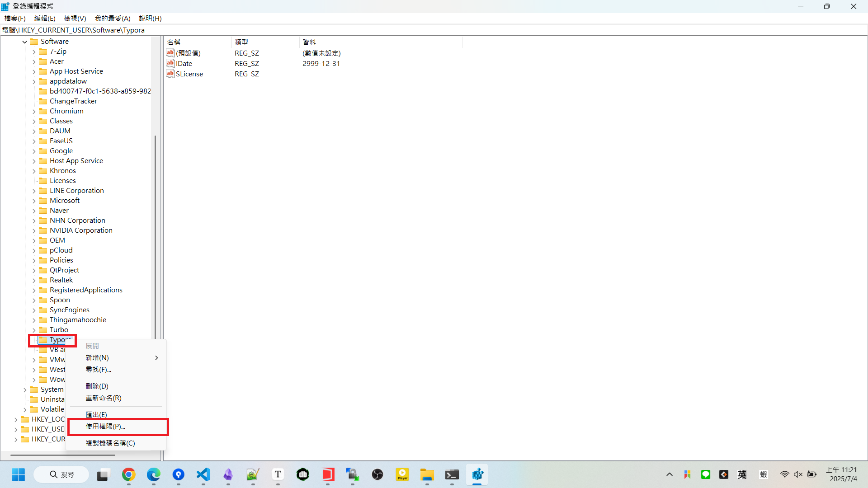Screen dimensions: 868x488
Task: Open the 說明(H) menu
Action: click(x=151, y=19)
